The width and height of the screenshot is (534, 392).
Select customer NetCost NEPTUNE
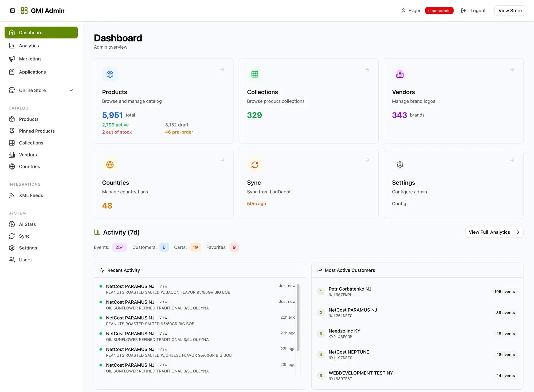[x=417, y=355]
